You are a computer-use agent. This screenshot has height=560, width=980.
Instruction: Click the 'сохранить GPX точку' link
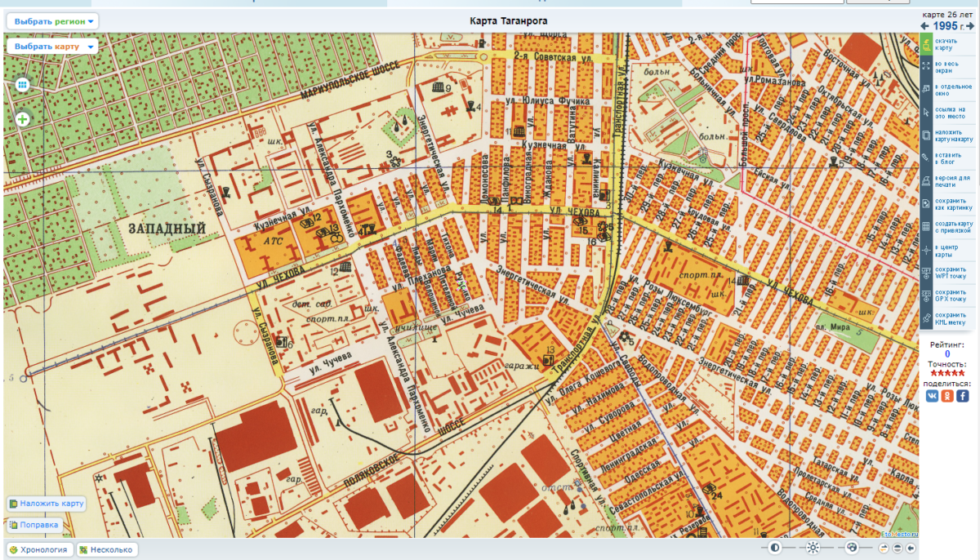coord(951,296)
